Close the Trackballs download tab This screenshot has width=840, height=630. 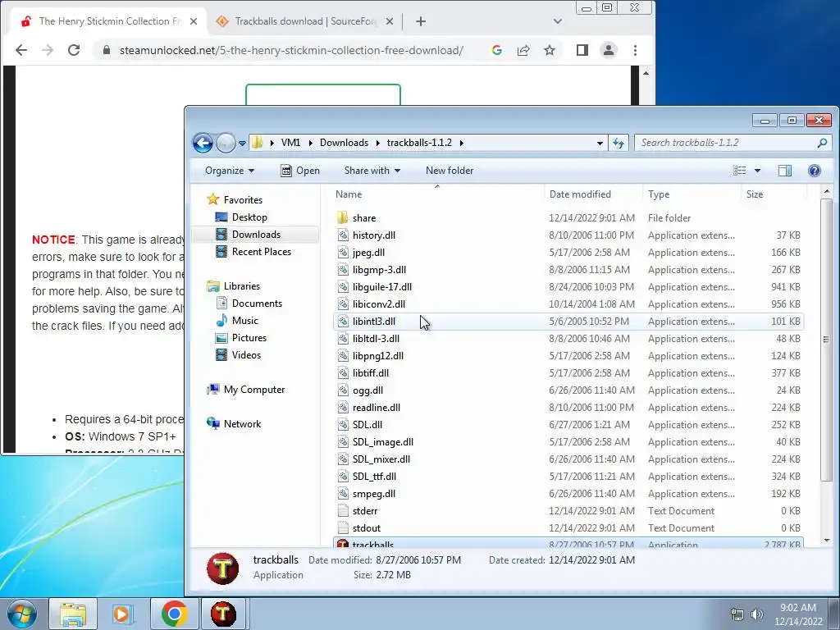pyautogui.click(x=390, y=21)
